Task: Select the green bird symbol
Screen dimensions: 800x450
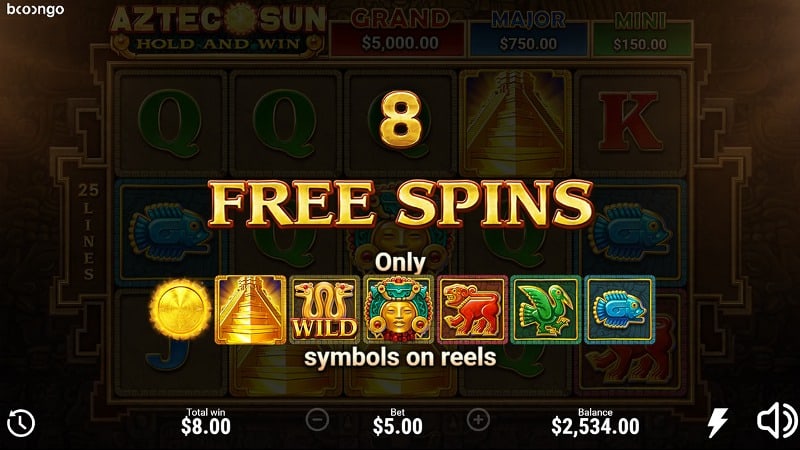Action: [545, 309]
